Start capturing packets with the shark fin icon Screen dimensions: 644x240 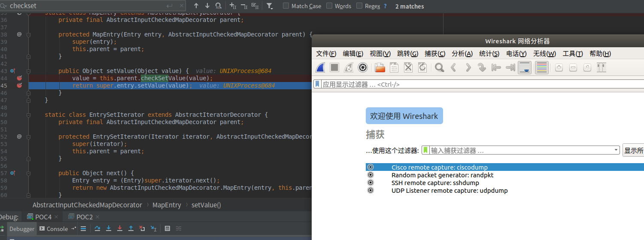pos(320,67)
